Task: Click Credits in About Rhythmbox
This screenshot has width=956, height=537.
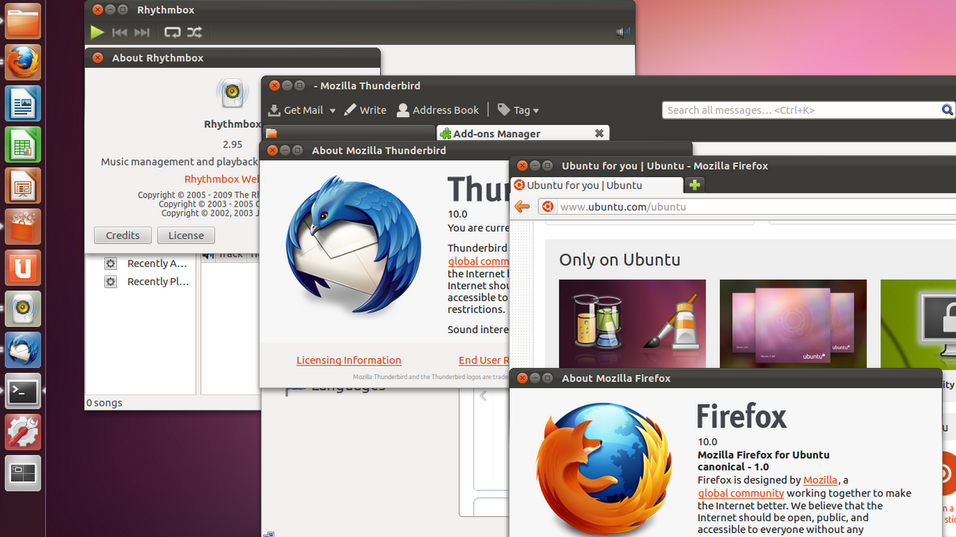Action: (x=123, y=235)
